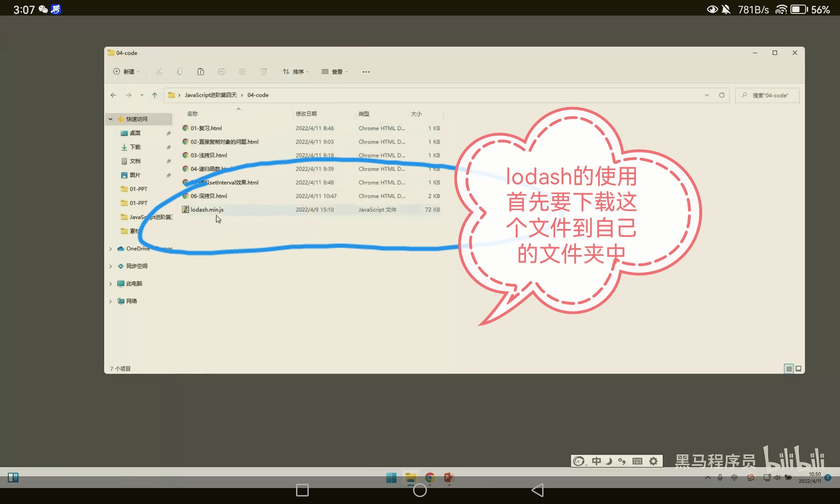The image size is (840, 504).
Task: Click the search 04-code input field
Action: pyautogui.click(x=771, y=95)
